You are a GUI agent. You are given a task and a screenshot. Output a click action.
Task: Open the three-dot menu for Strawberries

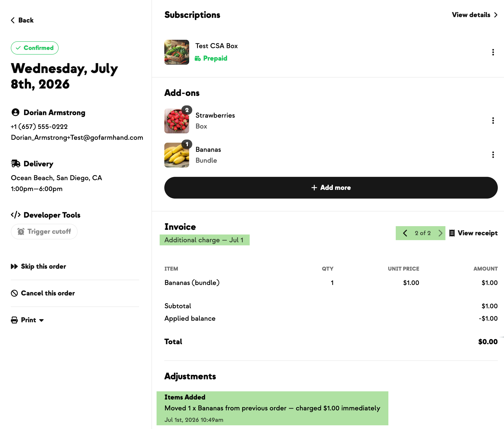pyautogui.click(x=493, y=121)
